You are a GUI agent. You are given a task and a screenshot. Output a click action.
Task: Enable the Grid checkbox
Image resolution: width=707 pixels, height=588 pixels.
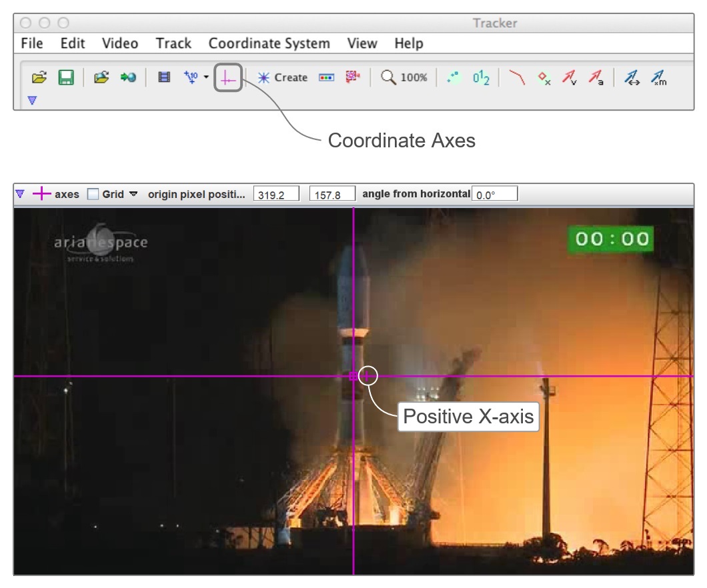[93, 194]
